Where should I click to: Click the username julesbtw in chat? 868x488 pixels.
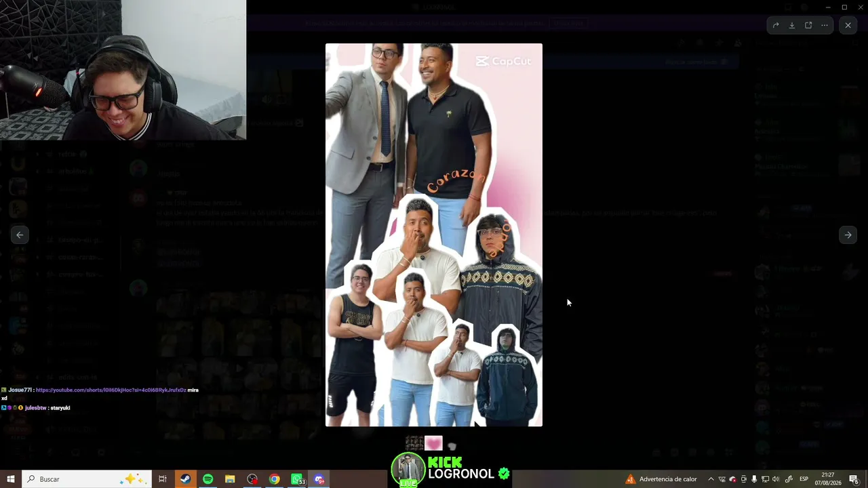point(35,408)
